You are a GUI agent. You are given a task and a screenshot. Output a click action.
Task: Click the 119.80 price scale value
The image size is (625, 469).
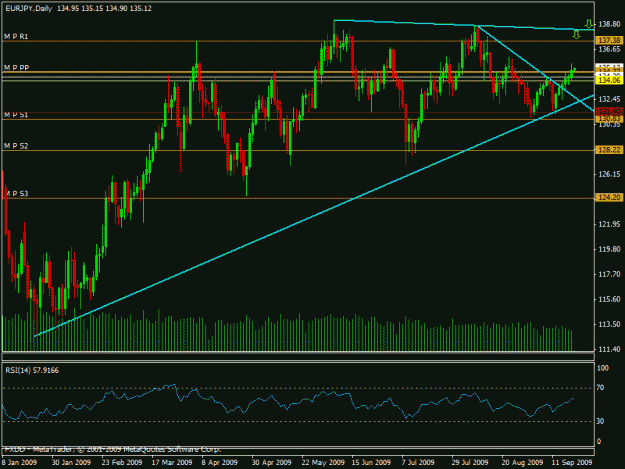[x=609, y=249]
